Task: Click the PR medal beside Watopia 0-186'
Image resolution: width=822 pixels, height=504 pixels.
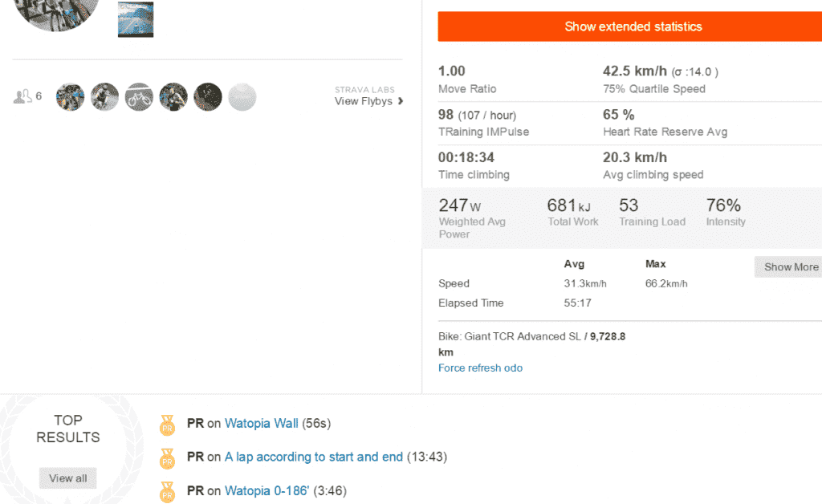Action: click(x=167, y=493)
